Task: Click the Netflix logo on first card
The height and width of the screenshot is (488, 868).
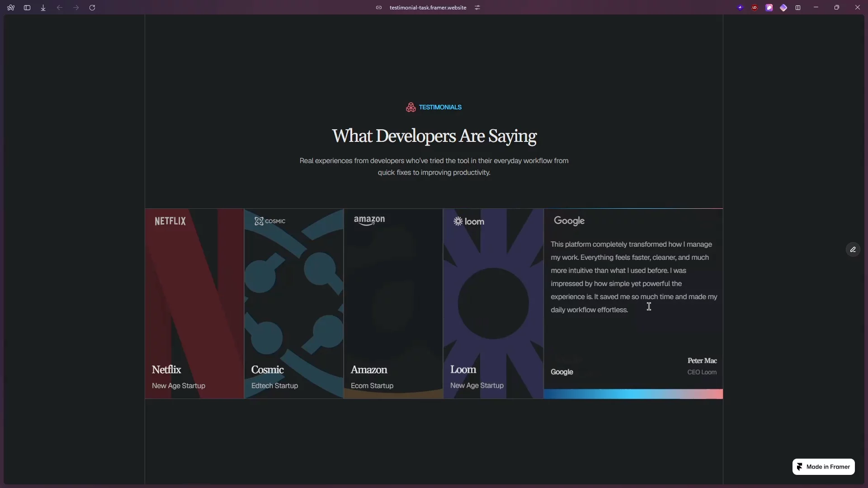Action: pos(170,221)
